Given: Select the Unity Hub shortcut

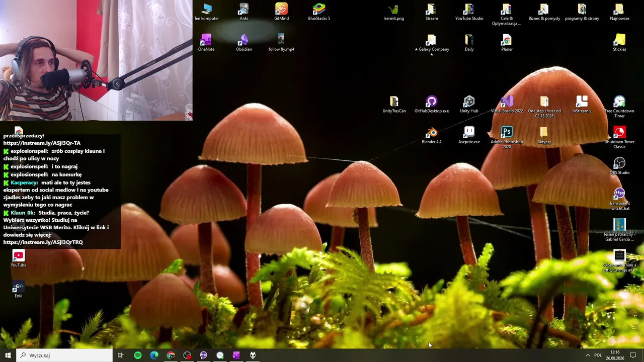Looking at the screenshot, I should click(x=469, y=105).
